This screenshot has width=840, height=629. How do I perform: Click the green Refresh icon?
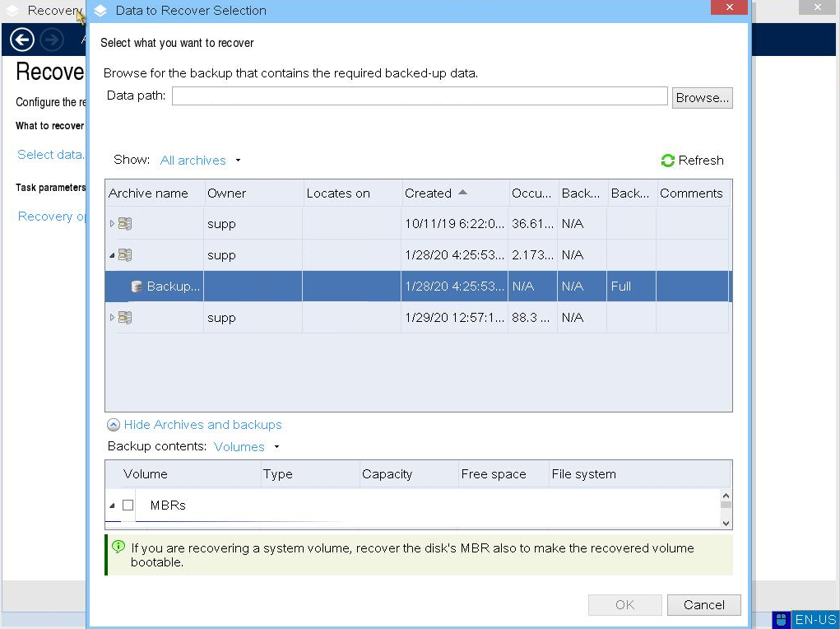pos(667,161)
